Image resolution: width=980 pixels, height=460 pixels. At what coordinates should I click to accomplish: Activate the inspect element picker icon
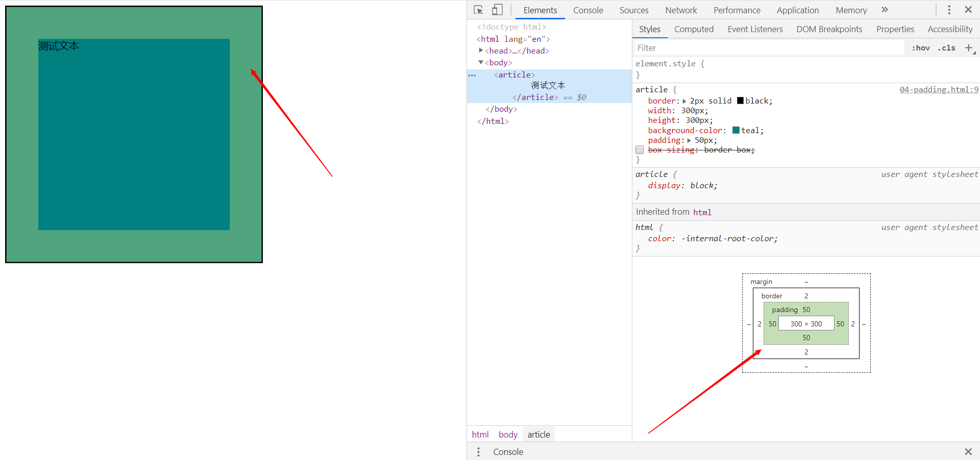pos(478,10)
